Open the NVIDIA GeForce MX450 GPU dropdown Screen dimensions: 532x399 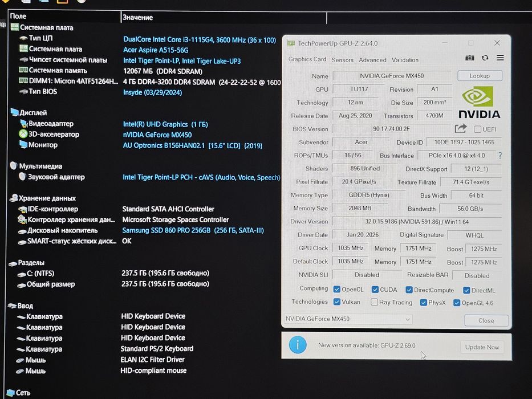click(348, 319)
